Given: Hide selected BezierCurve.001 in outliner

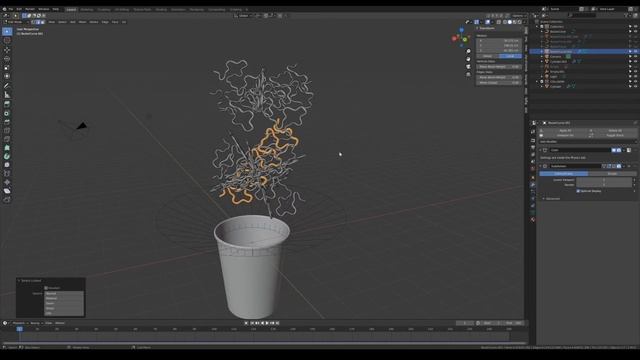Looking at the screenshot, I should click(x=636, y=51).
